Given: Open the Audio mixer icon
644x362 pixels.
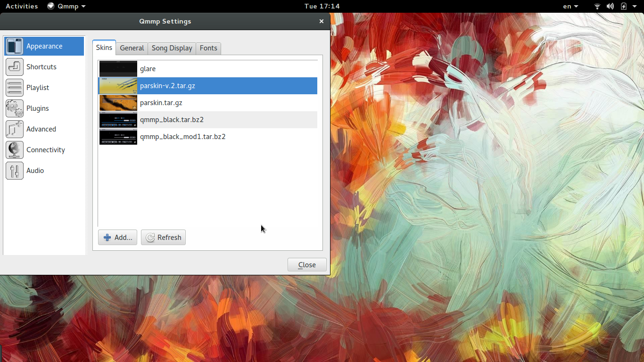Looking at the screenshot, I should tap(15, 171).
